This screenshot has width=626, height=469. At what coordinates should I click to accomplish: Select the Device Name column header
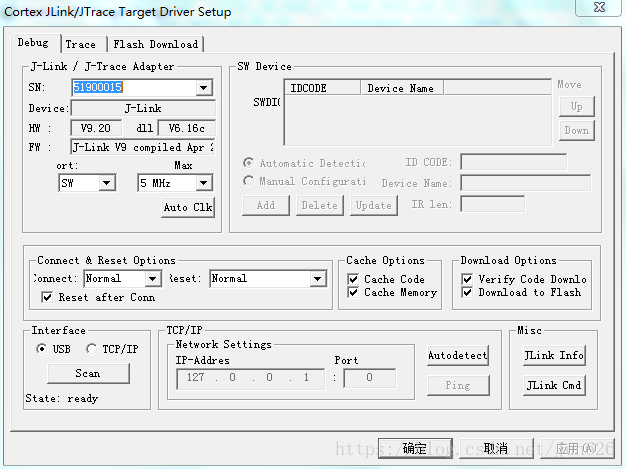402,88
